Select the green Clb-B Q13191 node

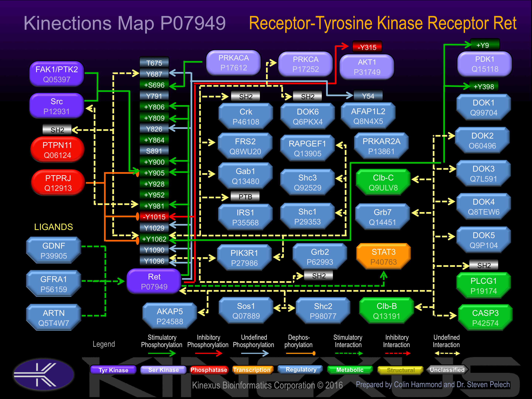[387, 311]
